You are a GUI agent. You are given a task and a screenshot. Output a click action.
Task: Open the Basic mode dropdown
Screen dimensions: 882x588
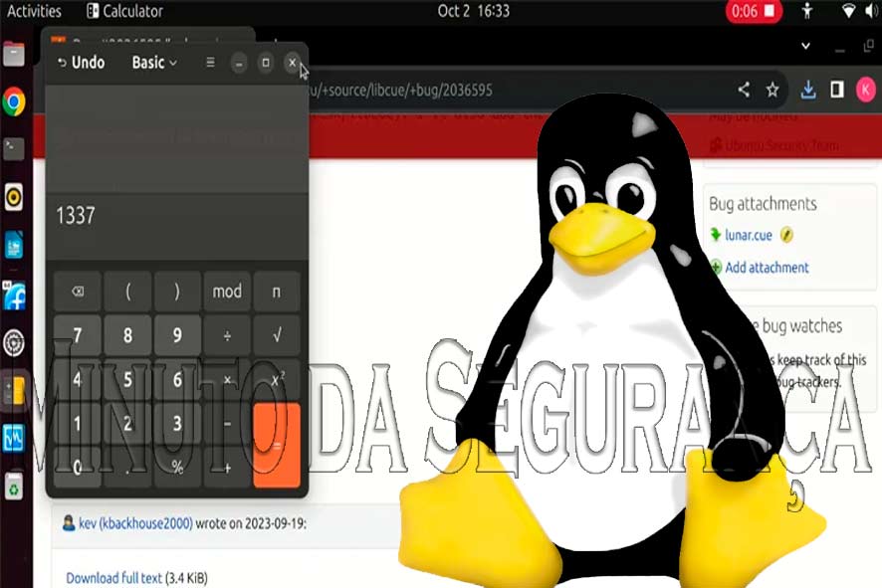(x=154, y=63)
